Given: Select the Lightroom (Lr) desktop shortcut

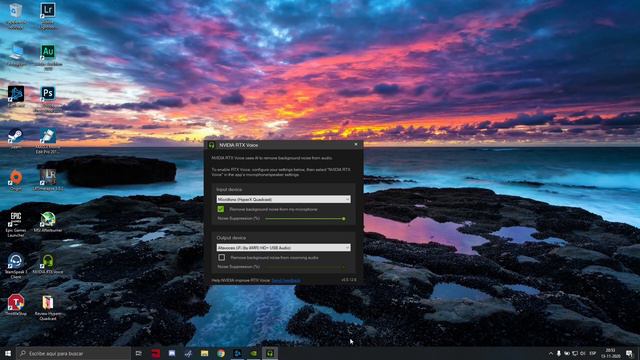Looking at the screenshot, I should pyautogui.click(x=48, y=15).
